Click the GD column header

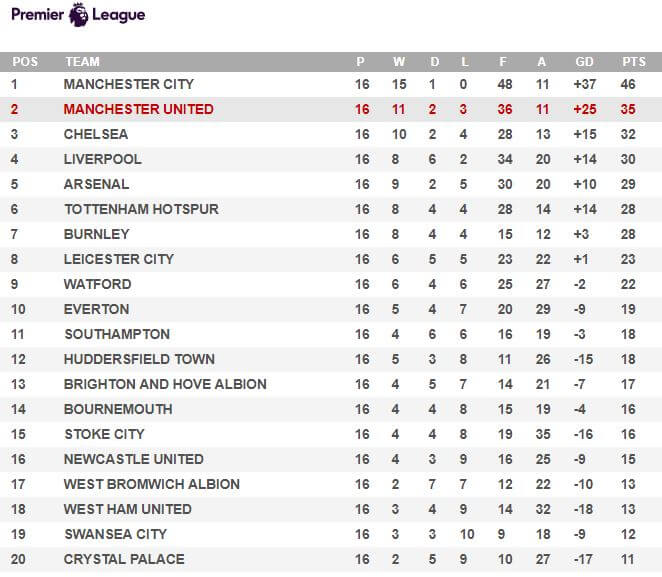click(584, 62)
